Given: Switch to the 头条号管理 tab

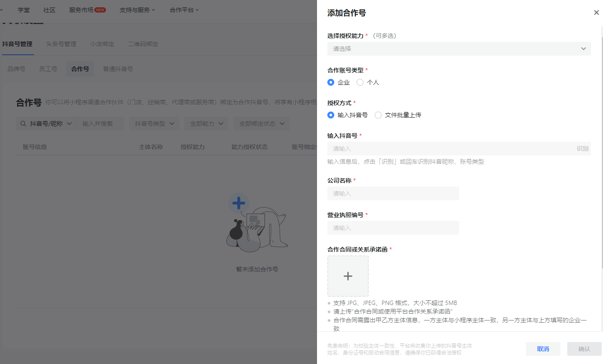Looking at the screenshot, I should click(61, 44).
